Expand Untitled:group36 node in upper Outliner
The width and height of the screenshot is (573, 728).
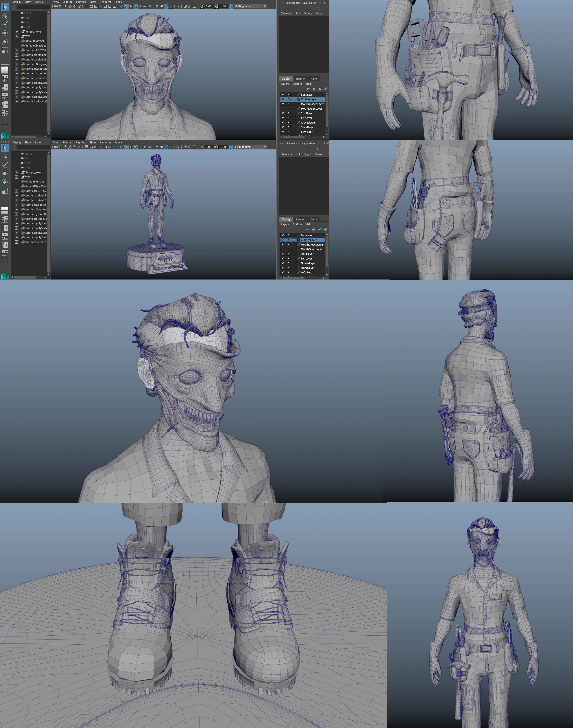pos(17,74)
